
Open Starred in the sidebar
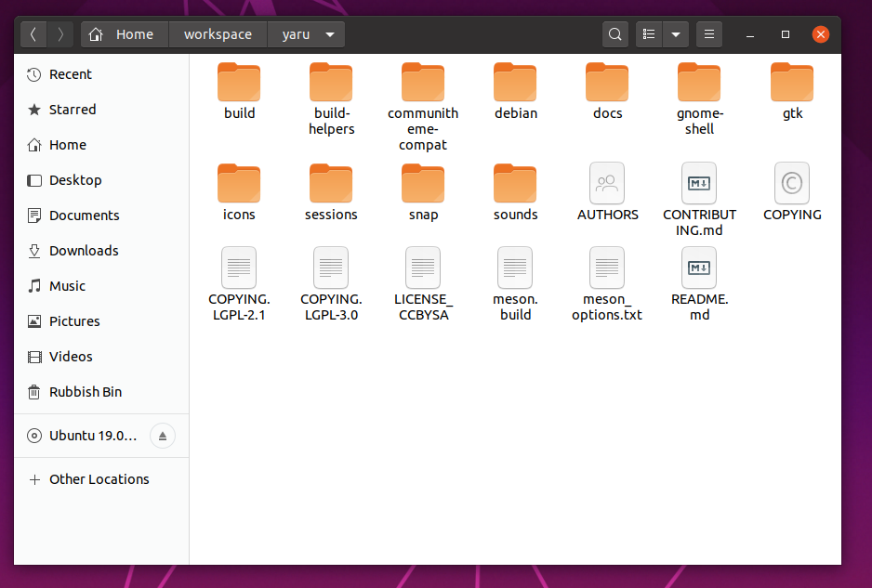(x=101, y=110)
